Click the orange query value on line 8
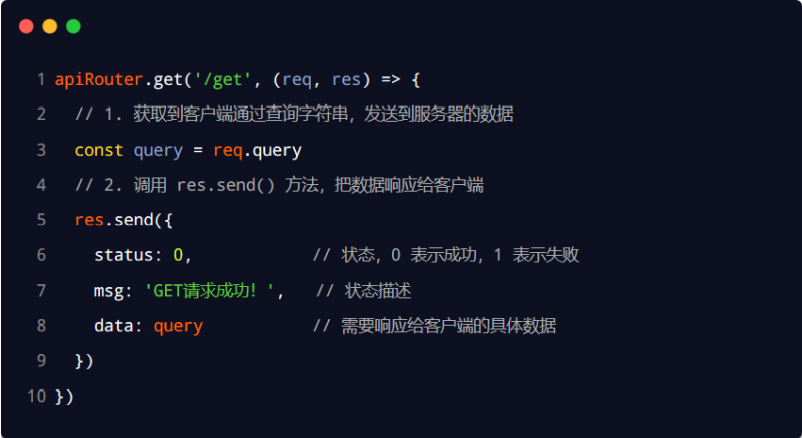Screen dimensions: 802x438 (178, 326)
